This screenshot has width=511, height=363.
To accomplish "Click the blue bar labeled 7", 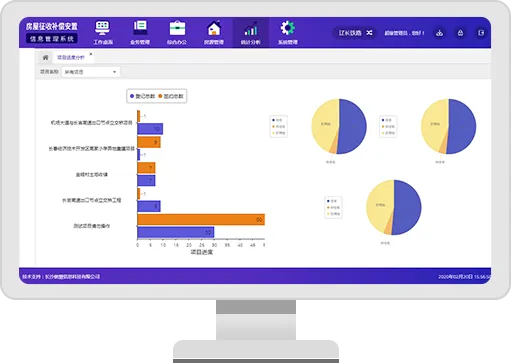I will click(146, 181).
